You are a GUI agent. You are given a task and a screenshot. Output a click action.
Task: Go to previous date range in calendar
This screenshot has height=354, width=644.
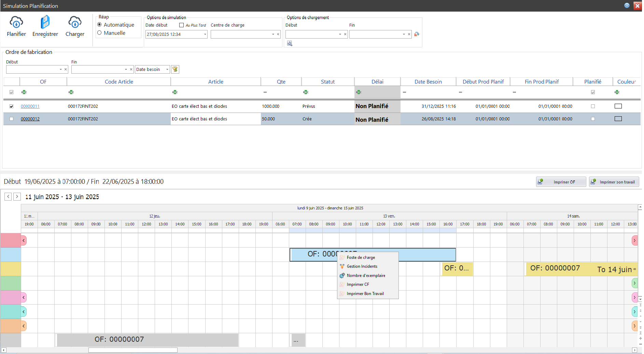(x=8, y=197)
